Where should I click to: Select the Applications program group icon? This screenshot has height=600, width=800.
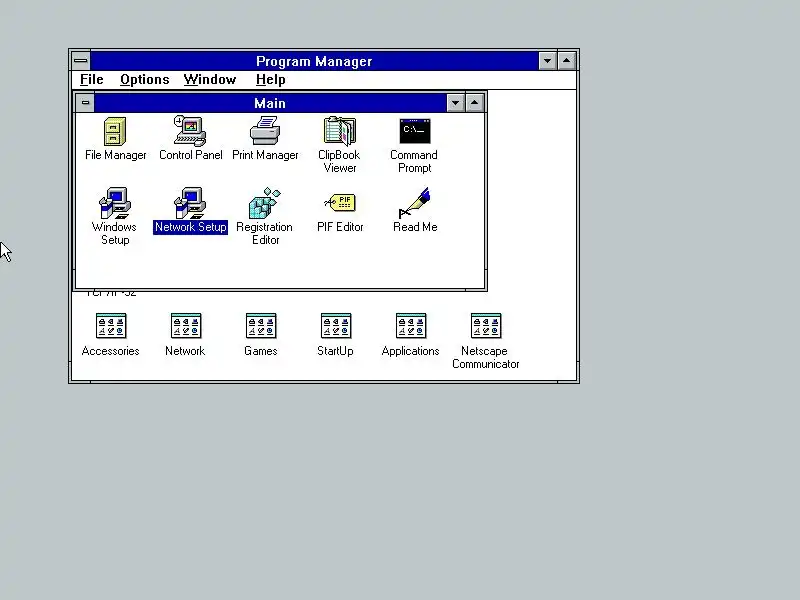[x=411, y=326]
